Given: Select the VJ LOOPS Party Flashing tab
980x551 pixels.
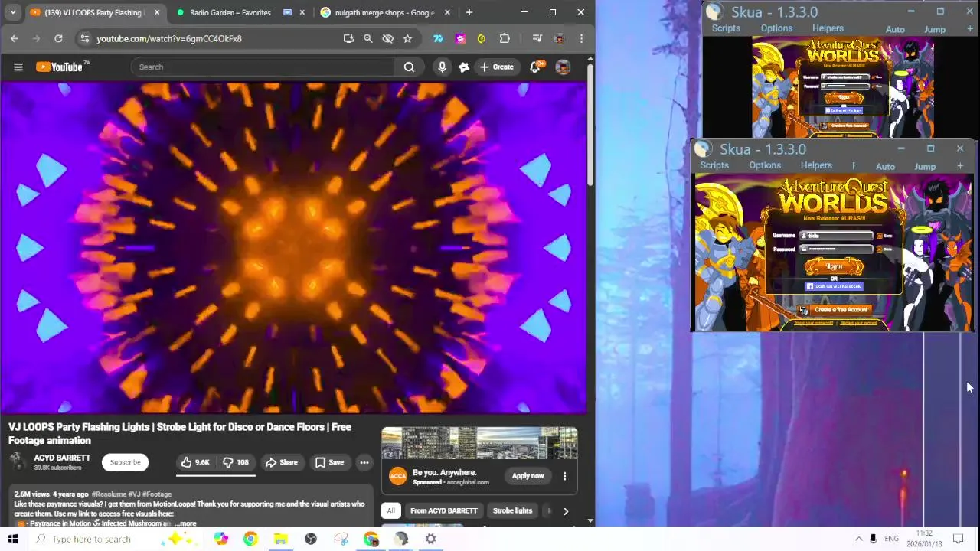Looking at the screenshot, I should pyautogui.click(x=96, y=12).
